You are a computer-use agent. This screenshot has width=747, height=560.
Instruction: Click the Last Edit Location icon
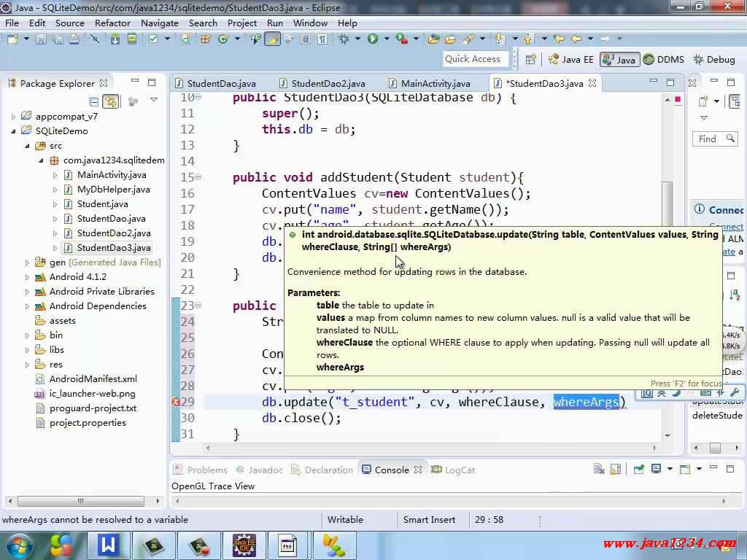click(x=559, y=39)
